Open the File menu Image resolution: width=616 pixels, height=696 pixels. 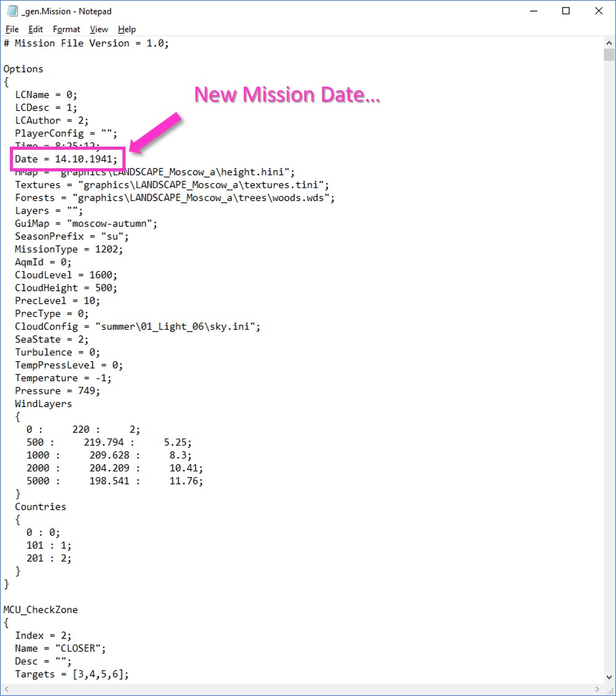point(12,29)
